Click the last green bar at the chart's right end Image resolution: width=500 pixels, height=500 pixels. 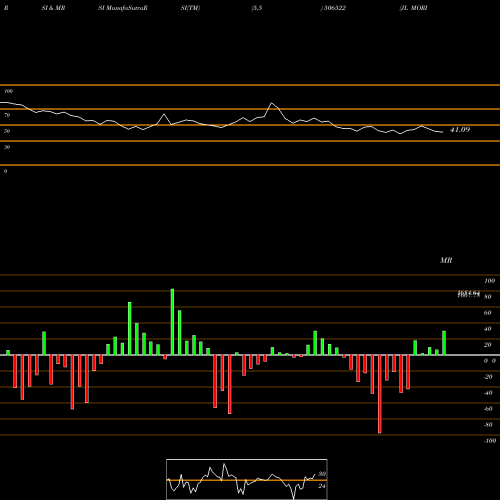(x=444, y=343)
